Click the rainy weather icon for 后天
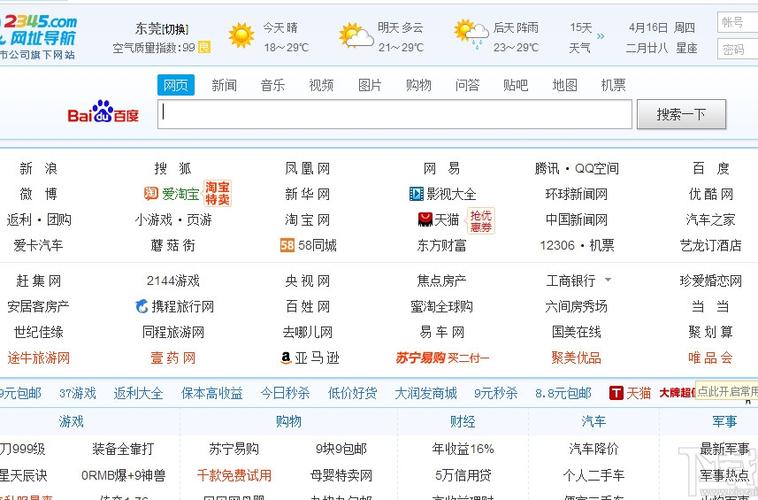Screen dimensions: 758x500 click(x=469, y=36)
